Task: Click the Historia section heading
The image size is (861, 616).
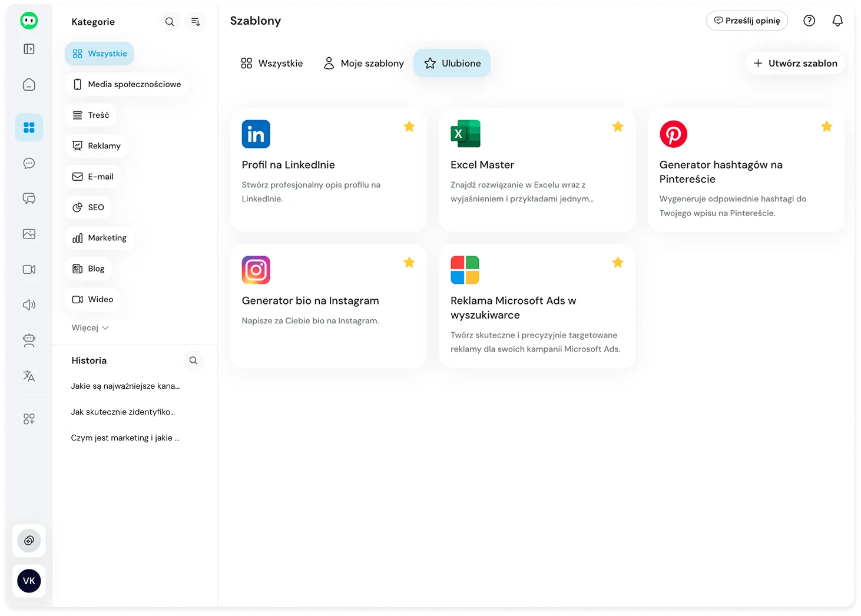Action: (89, 360)
